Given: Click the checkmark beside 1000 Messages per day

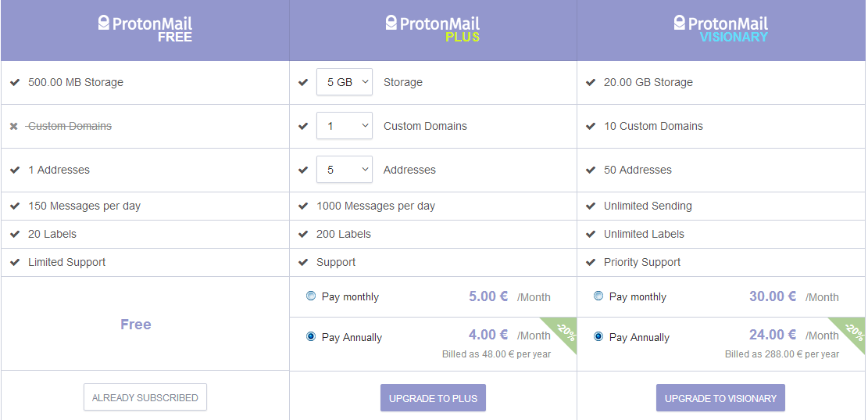Looking at the screenshot, I should pyautogui.click(x=303, y=206).
